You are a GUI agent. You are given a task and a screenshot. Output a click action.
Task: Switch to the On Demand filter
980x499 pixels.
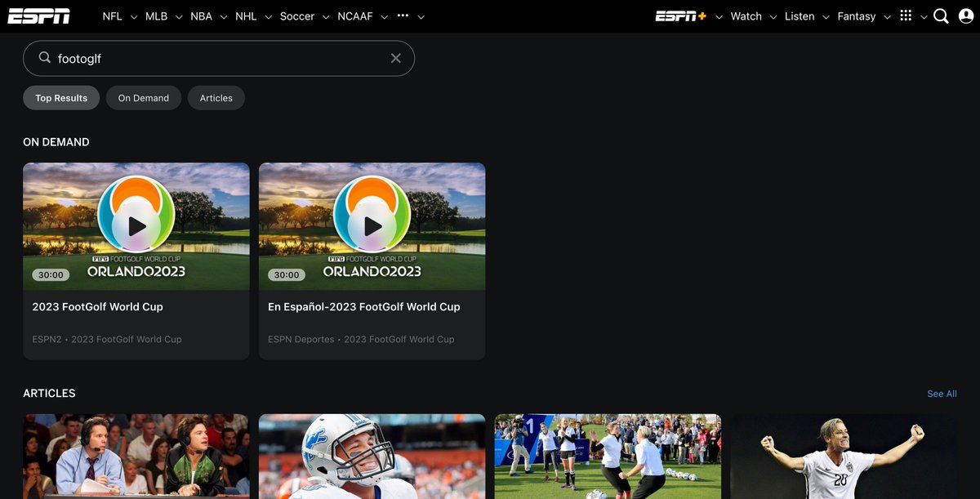[144, 98]
